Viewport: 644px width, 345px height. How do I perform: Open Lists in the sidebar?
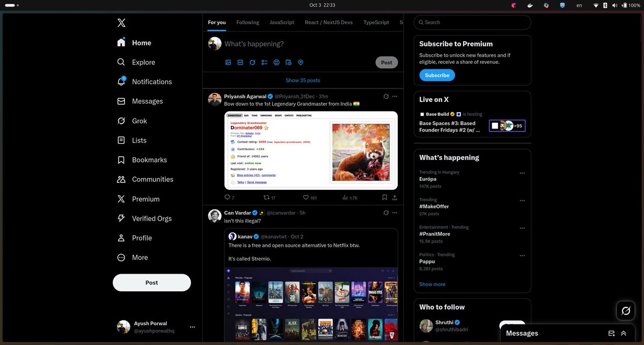pyautogui.click(x=132, y=140)
